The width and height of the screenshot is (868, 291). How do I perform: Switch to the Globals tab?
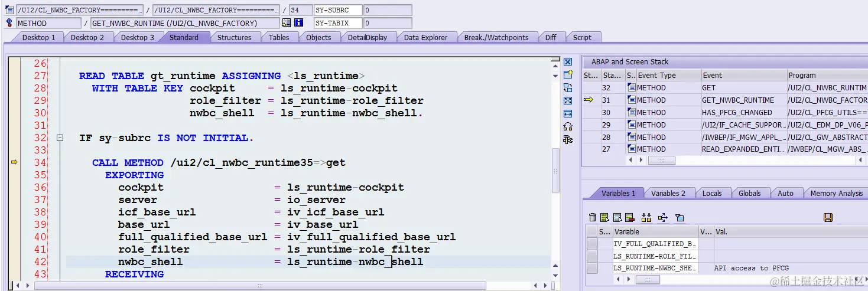click(x=750, y=193)
